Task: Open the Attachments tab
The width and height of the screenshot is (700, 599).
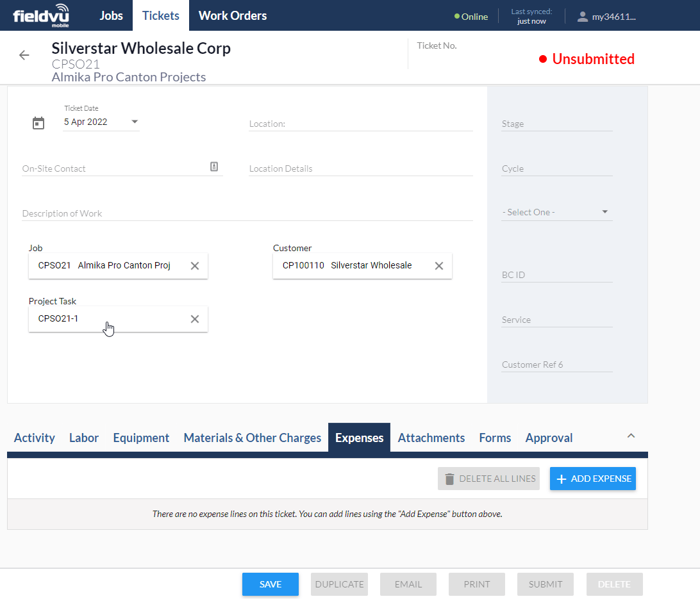Action: (431, 438)
